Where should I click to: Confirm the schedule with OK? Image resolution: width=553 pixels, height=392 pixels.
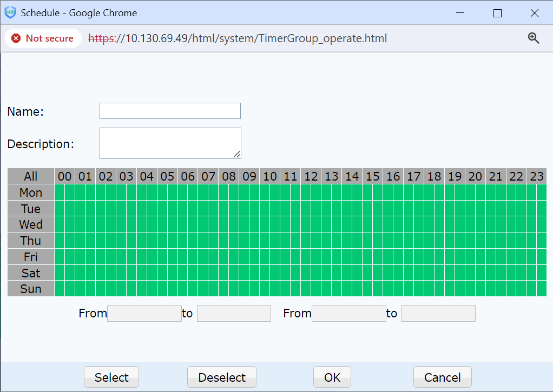[332, 377]
